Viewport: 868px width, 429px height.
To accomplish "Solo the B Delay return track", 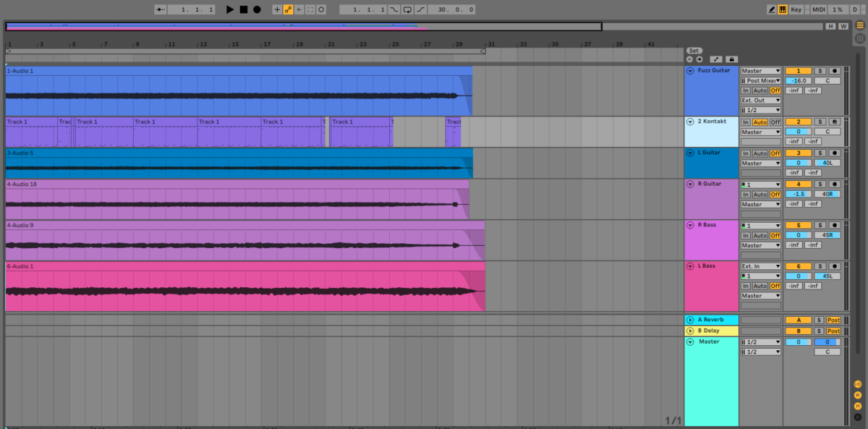I will coord(819,331).
